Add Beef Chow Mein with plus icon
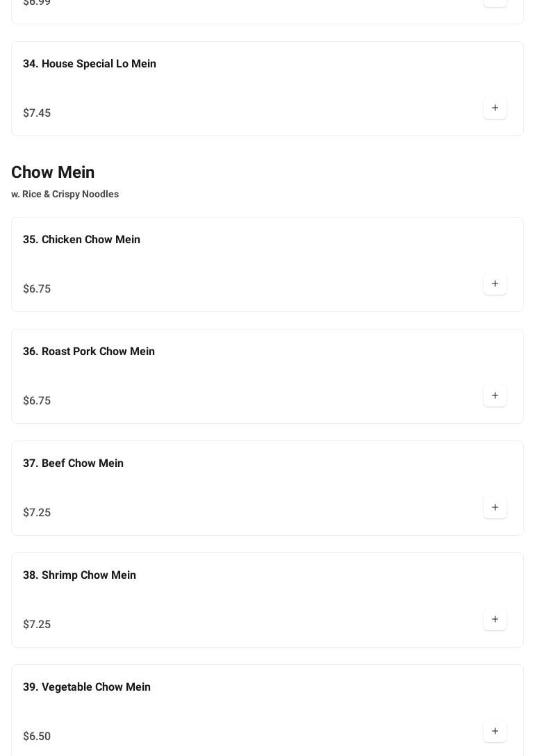Image resolution: width=535 pixels, height=756 pixels. click(495, 508)
